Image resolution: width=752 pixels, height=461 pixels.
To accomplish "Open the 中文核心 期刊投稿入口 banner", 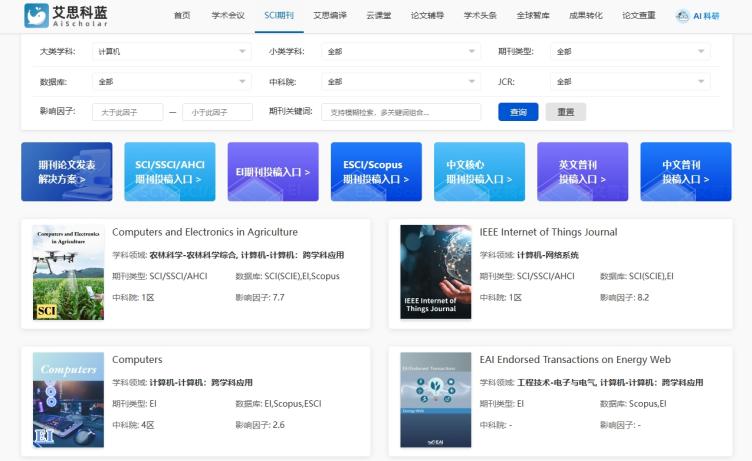I will (479, 172).
